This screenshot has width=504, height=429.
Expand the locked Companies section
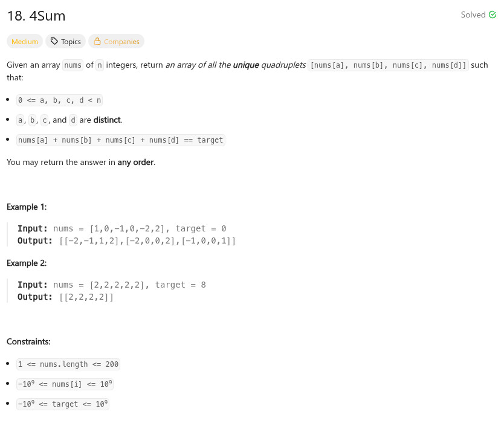(116, 42)
